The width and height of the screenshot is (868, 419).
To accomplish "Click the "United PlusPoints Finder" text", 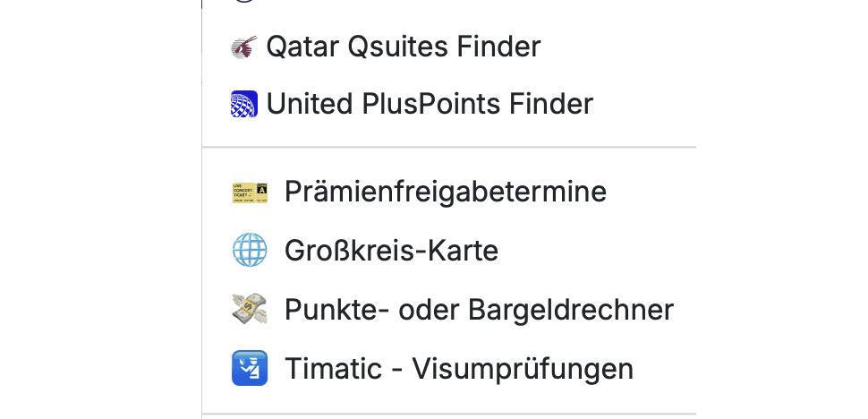I will coord(430,105).
